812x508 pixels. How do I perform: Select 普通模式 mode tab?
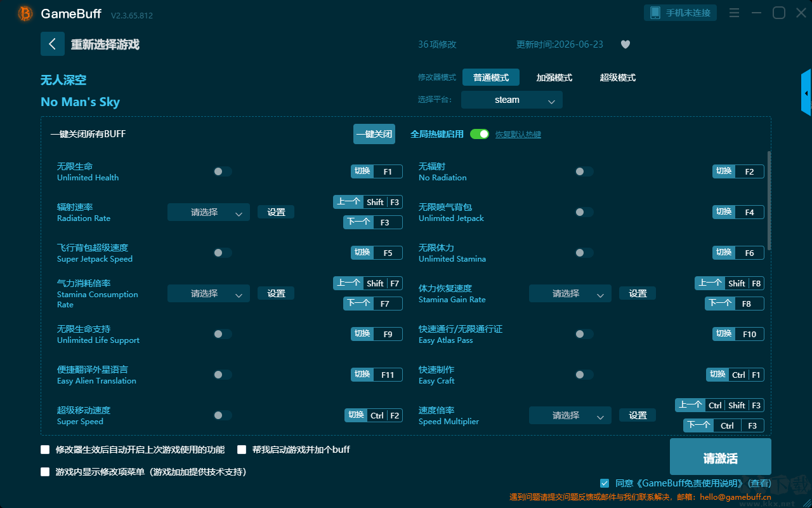[491, 77]
